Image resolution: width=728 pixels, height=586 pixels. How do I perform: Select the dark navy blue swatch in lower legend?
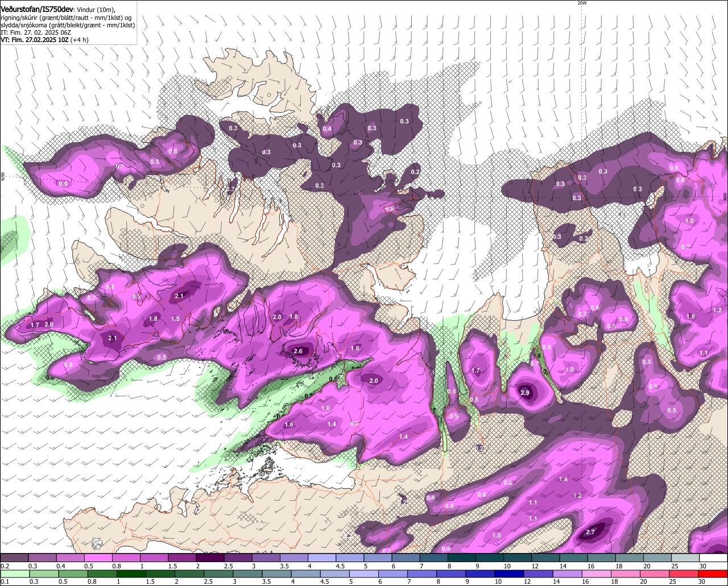(508, 575)
